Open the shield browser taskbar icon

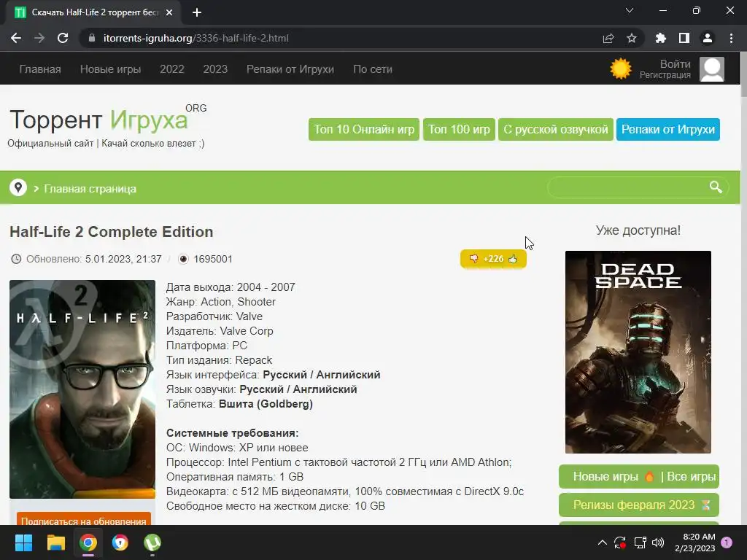tap(120, 542)
